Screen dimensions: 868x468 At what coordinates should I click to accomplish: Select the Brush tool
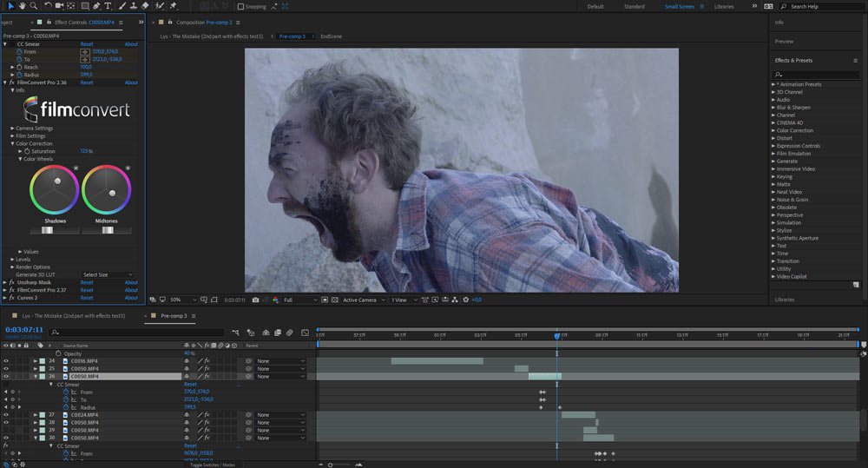tap(122, 5)
